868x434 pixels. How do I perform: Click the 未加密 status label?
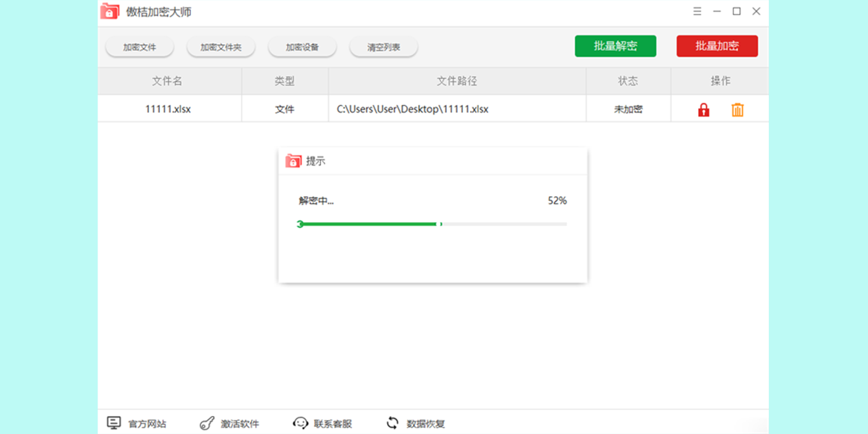pyautogui.click(x=628, y=109)
